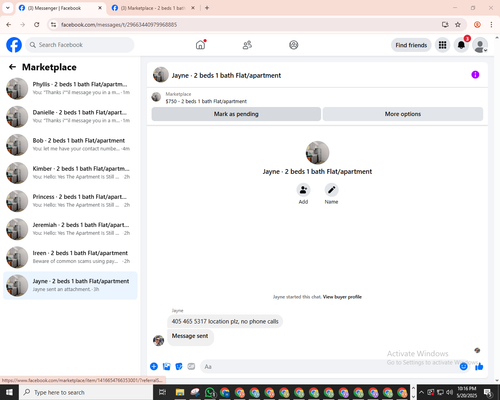Open a new browser tab

207,8
